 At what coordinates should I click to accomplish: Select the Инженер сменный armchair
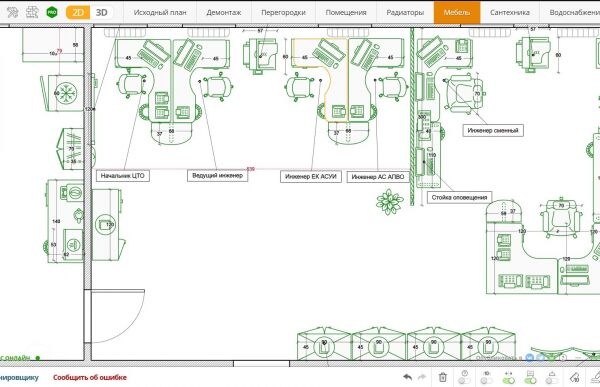coord(465,94)
